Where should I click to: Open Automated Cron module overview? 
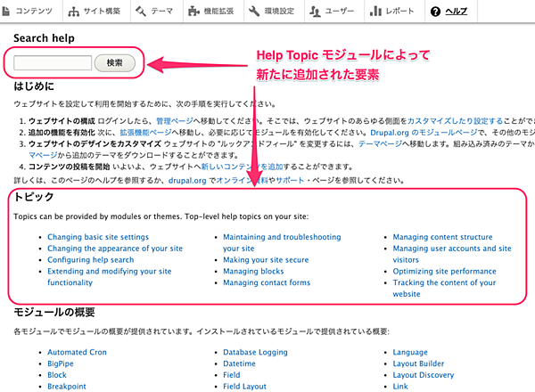click(77, 352)
